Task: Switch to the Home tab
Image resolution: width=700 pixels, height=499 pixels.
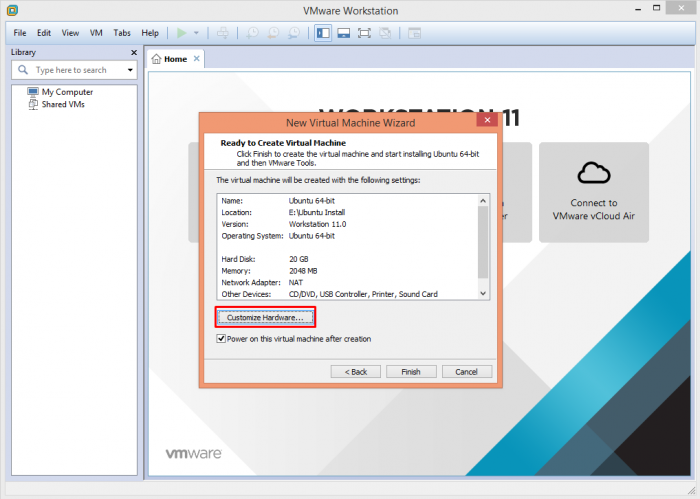Action: click(x=175, y=59)
